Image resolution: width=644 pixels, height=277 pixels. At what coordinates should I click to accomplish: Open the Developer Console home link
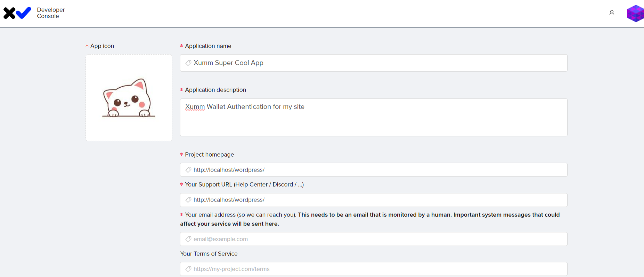pyautogui.click(x=51, y=13)
